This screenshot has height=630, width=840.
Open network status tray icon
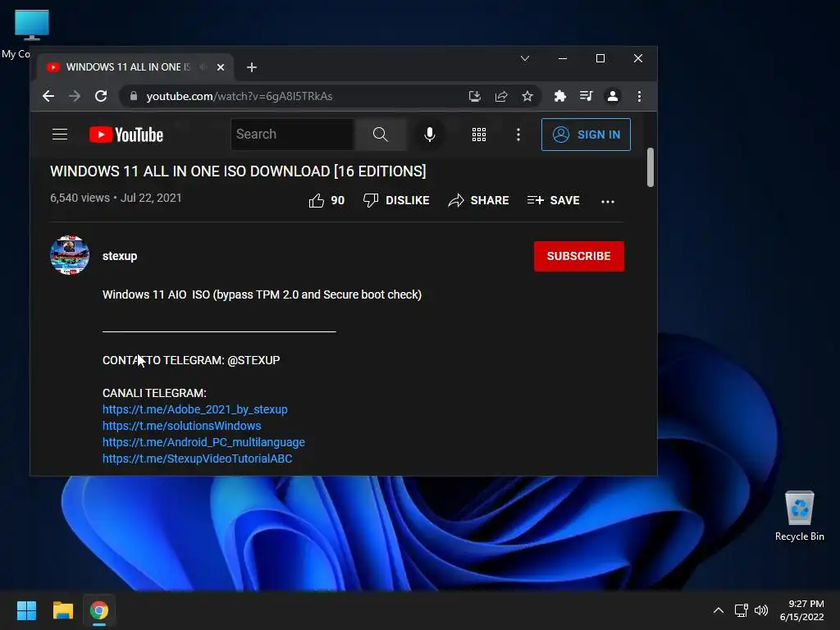pos(741,610)
